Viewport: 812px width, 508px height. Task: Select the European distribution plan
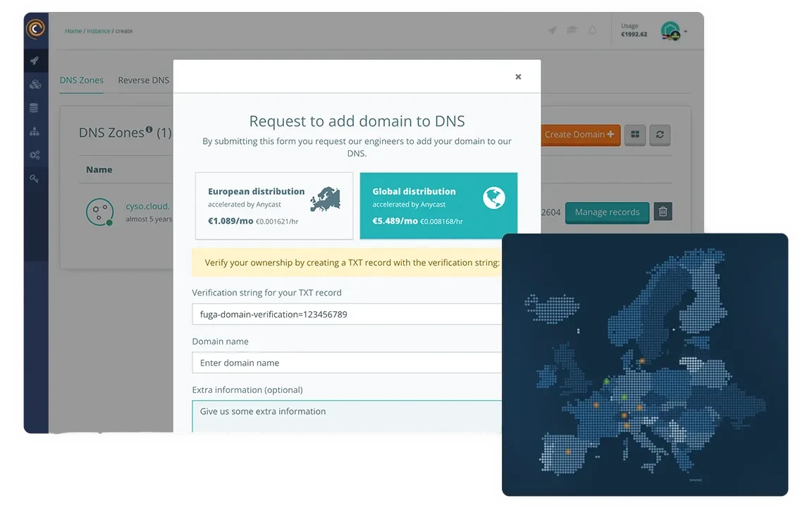pos(273,205)
